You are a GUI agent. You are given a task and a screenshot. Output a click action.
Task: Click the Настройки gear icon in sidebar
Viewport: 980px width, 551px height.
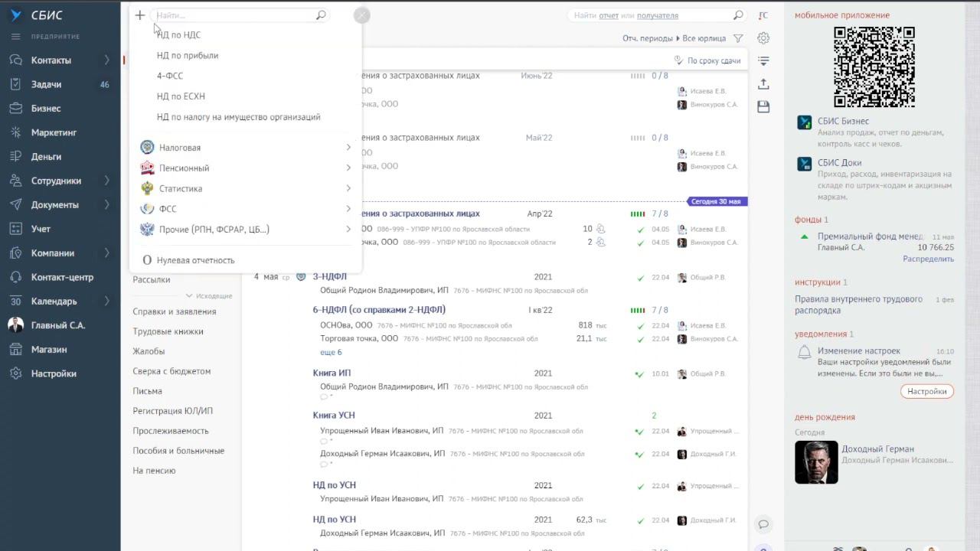pyautogui.click(x=15, y=373)
